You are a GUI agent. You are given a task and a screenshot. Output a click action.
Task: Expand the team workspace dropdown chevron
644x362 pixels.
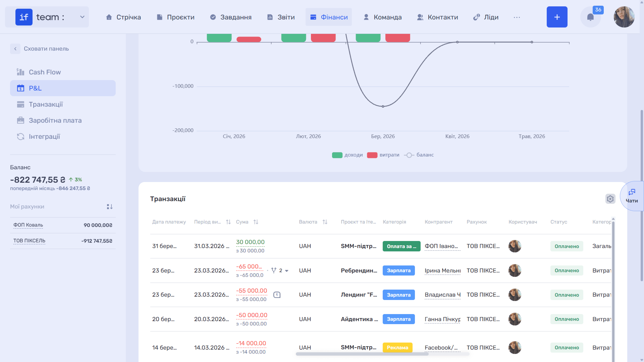click(x=82, y=17)
